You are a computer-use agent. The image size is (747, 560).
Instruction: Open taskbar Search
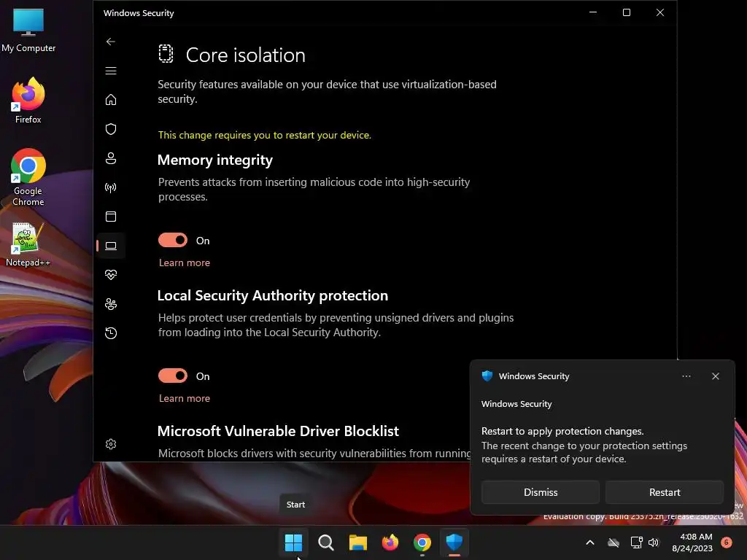[x=326, y=542]
